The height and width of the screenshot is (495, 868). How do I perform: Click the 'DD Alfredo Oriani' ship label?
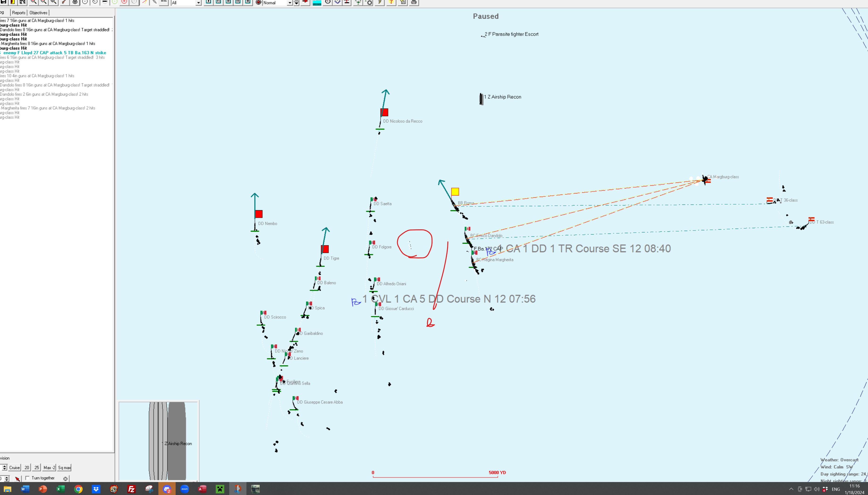pos(391,284)
